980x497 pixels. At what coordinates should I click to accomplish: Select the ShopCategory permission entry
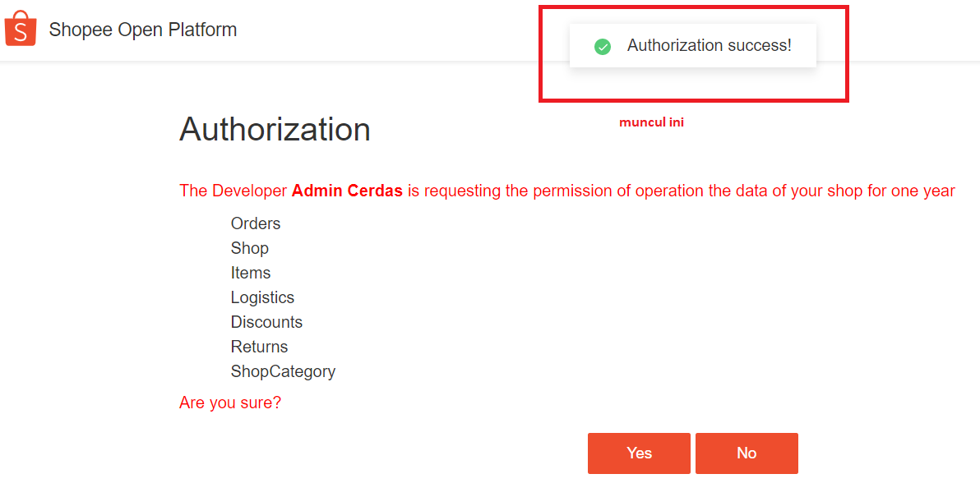(283, 371)
